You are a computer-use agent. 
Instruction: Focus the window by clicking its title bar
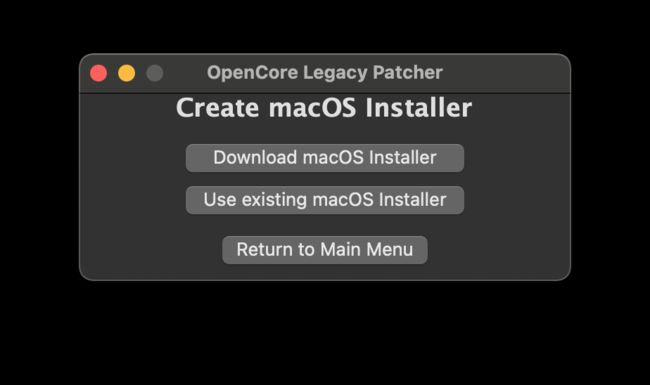click(506, 73)
